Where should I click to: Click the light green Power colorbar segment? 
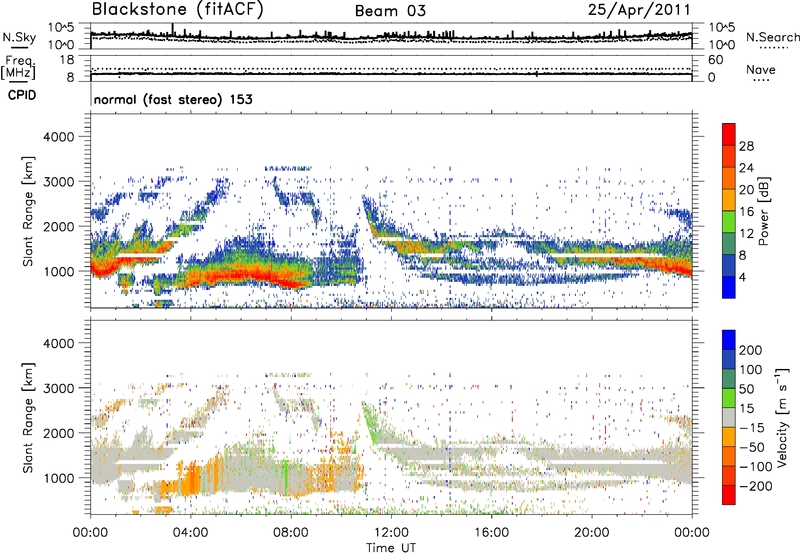729,222
